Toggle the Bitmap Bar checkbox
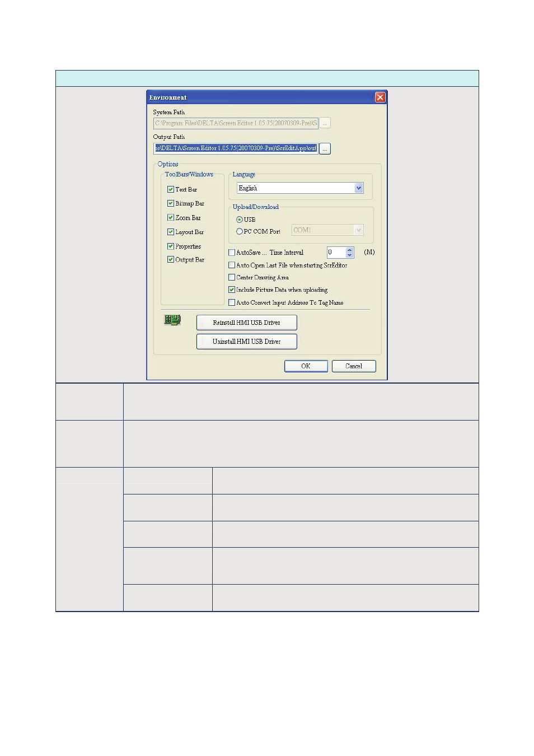 coord(171,203)
